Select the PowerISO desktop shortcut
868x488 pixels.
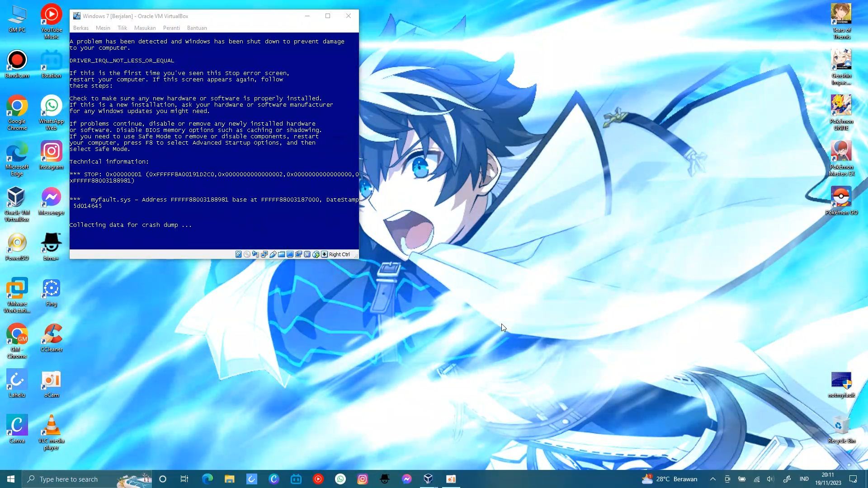(17, 247)
